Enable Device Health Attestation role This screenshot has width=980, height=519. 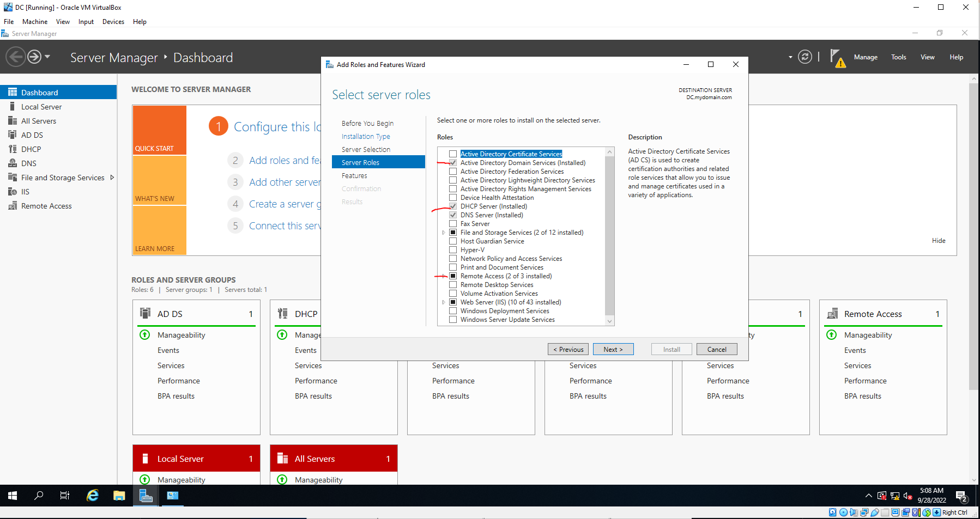point(453,198)
